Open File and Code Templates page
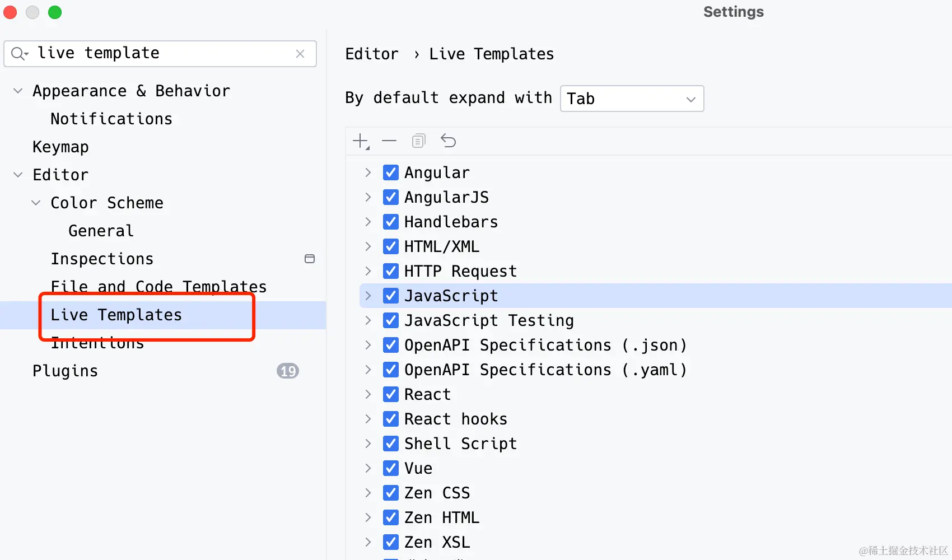952x560 pixels. tap(158, 287)
